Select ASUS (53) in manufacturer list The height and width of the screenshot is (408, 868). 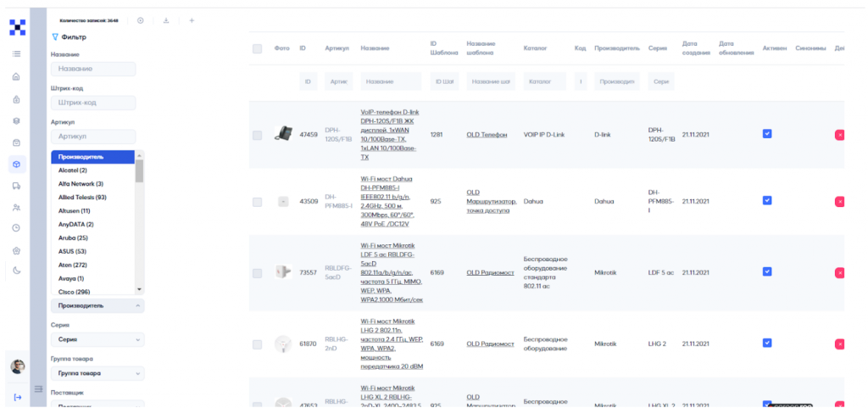(93, 251)
